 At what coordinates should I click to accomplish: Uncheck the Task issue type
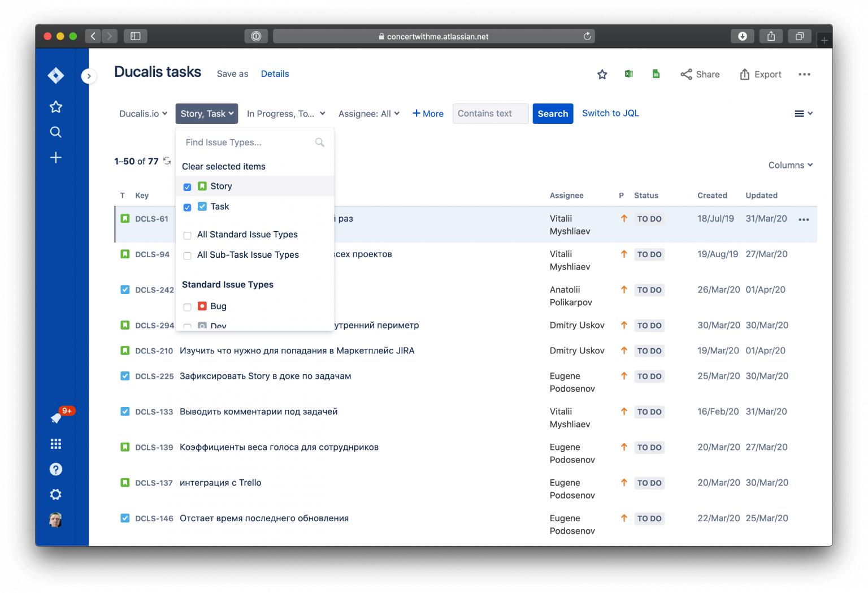[187, 207]
